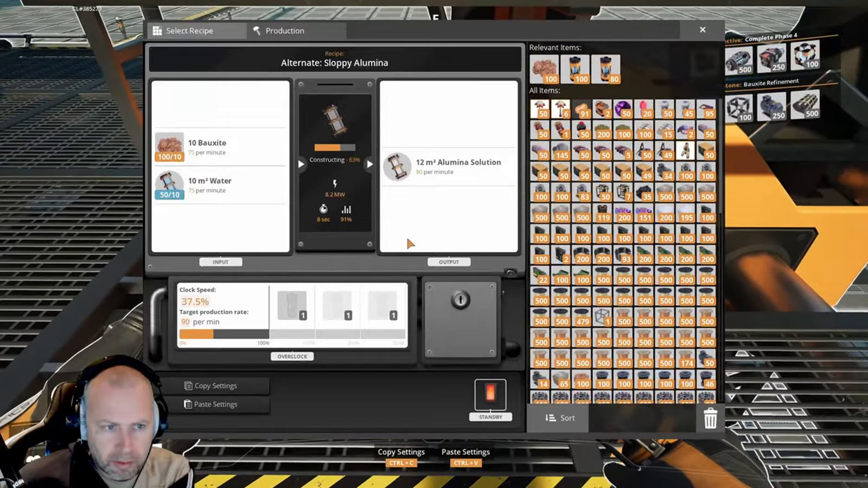This screenshot has width=868, height=488.
Task: Select the inventory stack of 195
Action: (x=686, y=213)
